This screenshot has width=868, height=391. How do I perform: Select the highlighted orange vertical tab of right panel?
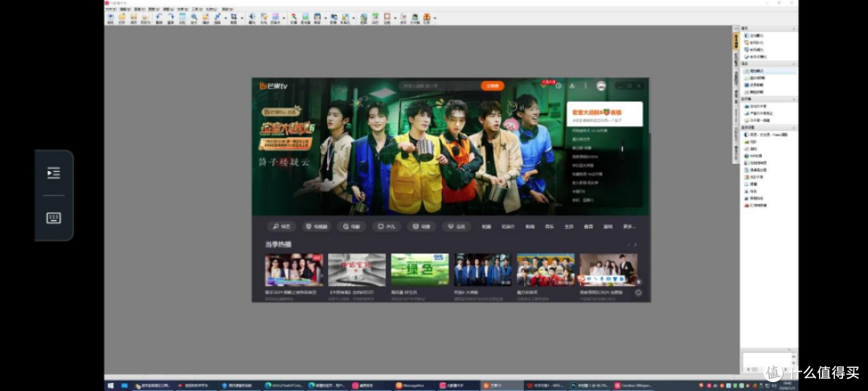point(735,41)
